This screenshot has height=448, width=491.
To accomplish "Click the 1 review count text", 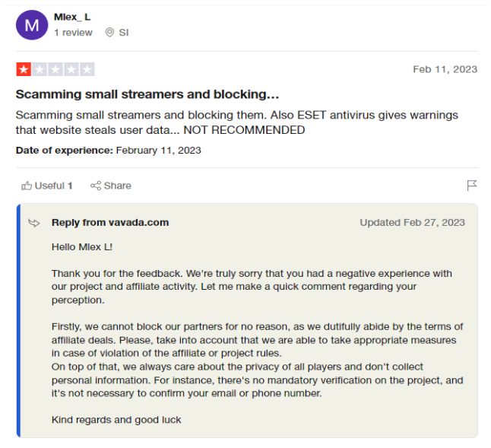I will click(73, 33).
